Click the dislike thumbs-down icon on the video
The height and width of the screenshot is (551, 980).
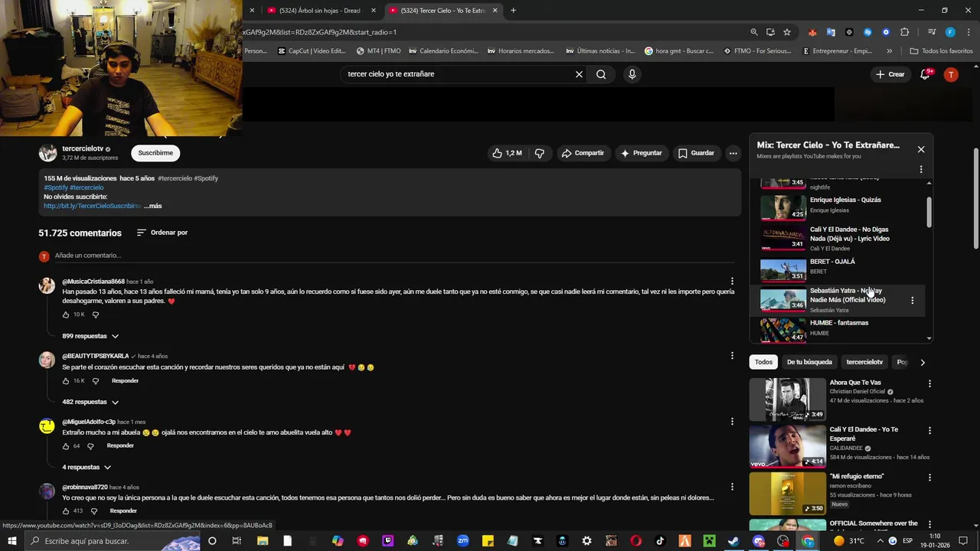click(x=540, y=153)
